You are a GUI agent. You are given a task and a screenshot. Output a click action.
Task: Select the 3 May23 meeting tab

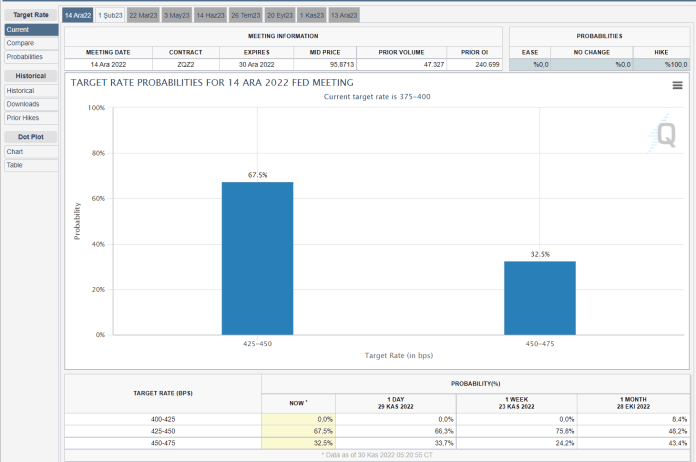point(177,16)
